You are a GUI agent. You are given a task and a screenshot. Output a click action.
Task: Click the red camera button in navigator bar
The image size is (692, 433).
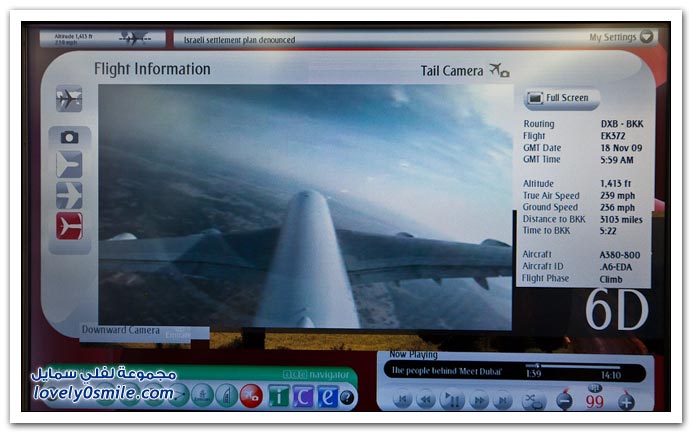(x=251, y=396)
